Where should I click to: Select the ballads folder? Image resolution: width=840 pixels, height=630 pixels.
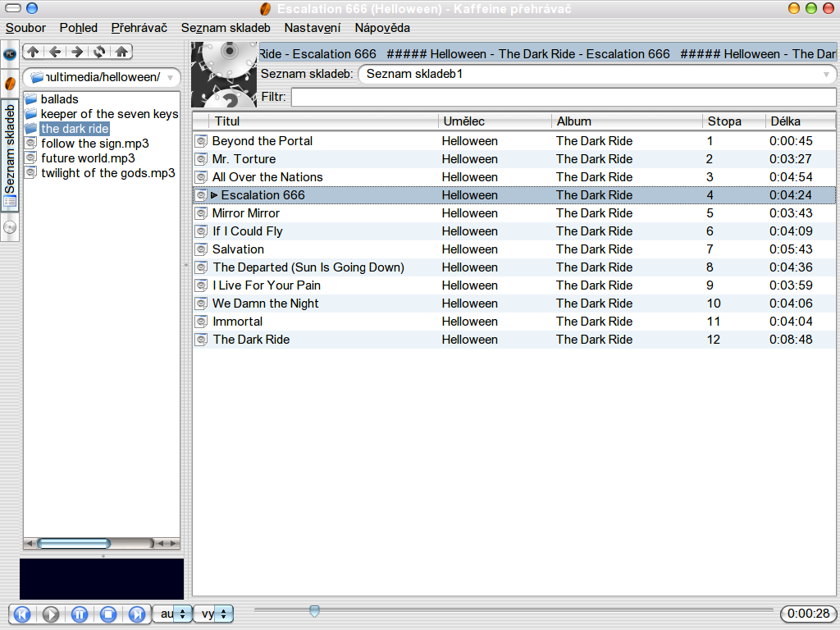click(59, 99)
